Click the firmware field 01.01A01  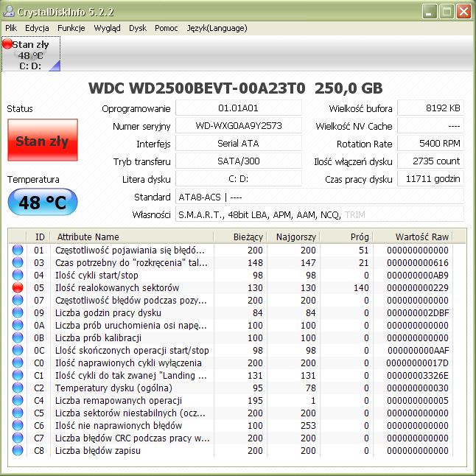point(239,108)
